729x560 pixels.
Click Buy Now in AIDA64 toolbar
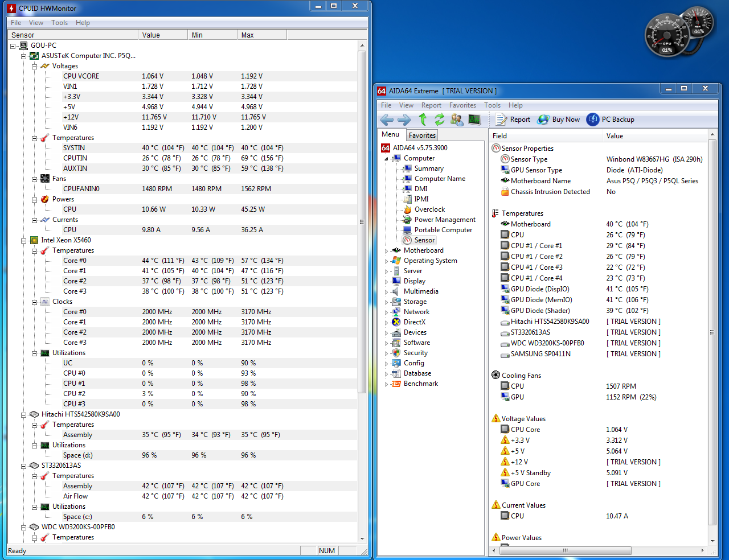click(558, 120)
